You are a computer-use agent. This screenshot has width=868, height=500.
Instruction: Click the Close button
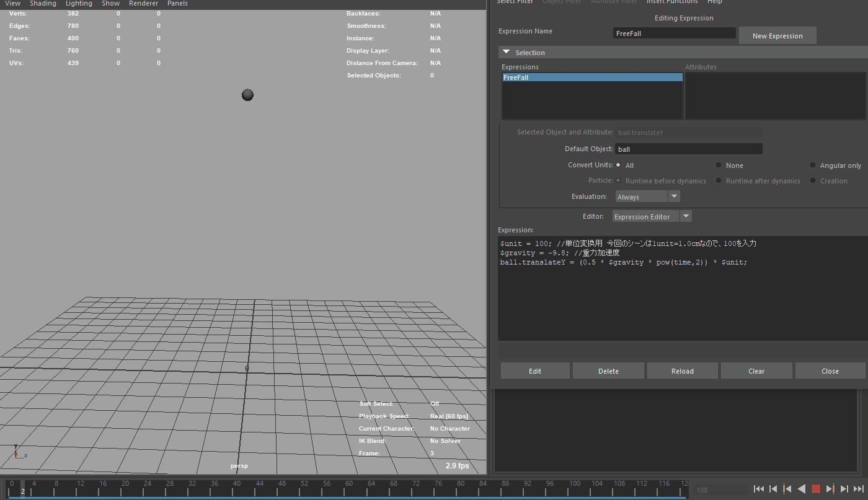tap(830, 371)
